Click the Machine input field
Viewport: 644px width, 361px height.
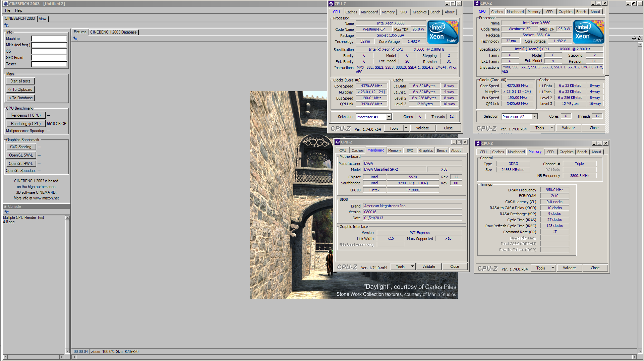tap(49, 39)
